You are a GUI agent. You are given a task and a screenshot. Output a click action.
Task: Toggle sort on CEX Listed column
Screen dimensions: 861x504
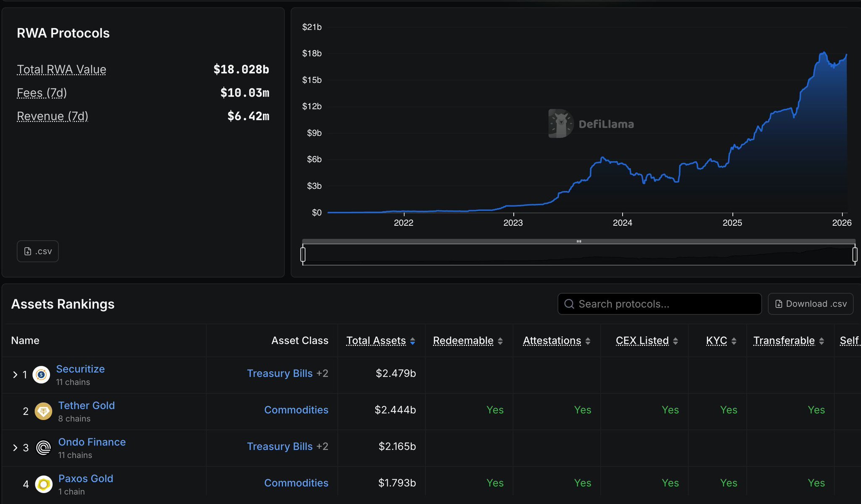click(675, 341)
